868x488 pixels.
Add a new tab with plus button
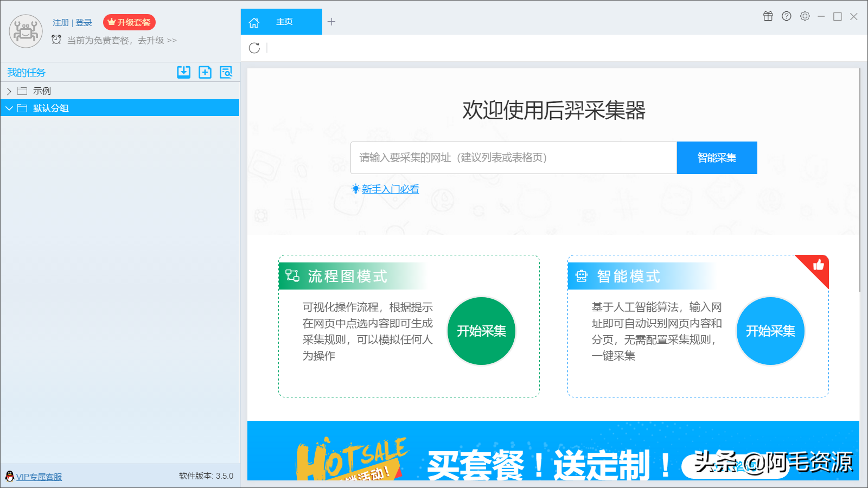click(x=331, y=22)
